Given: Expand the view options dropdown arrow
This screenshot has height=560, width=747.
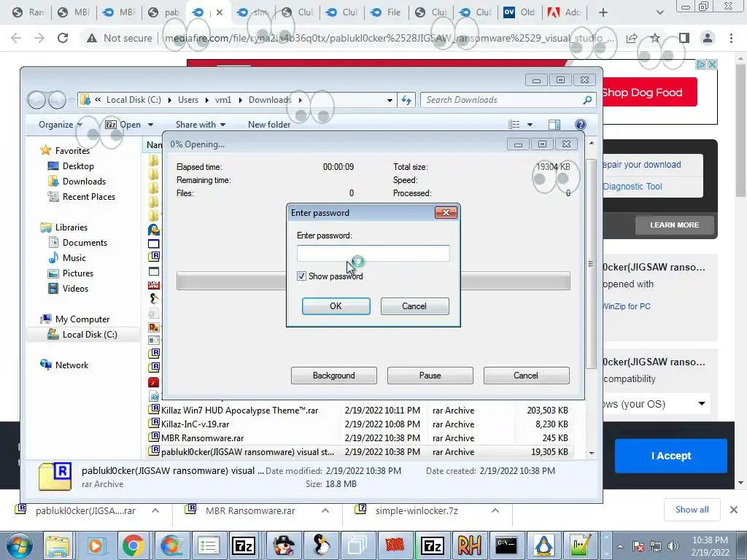Looking at the screenshot, I should coord(530,125).
